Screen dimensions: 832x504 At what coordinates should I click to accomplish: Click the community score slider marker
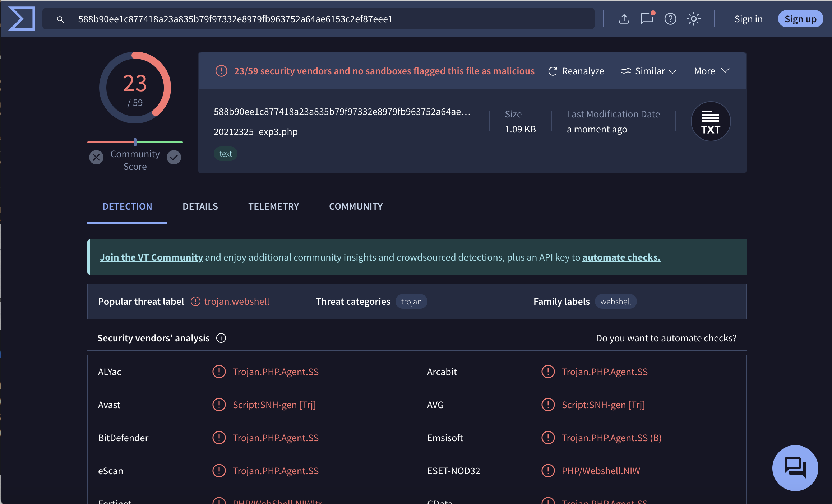135,142
